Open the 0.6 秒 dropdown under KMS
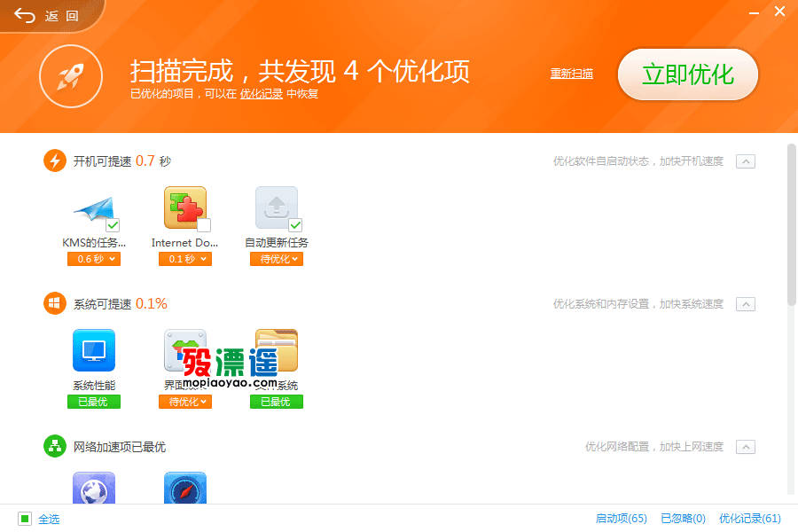The image size is (798, 532). click(x=94, y=259)
